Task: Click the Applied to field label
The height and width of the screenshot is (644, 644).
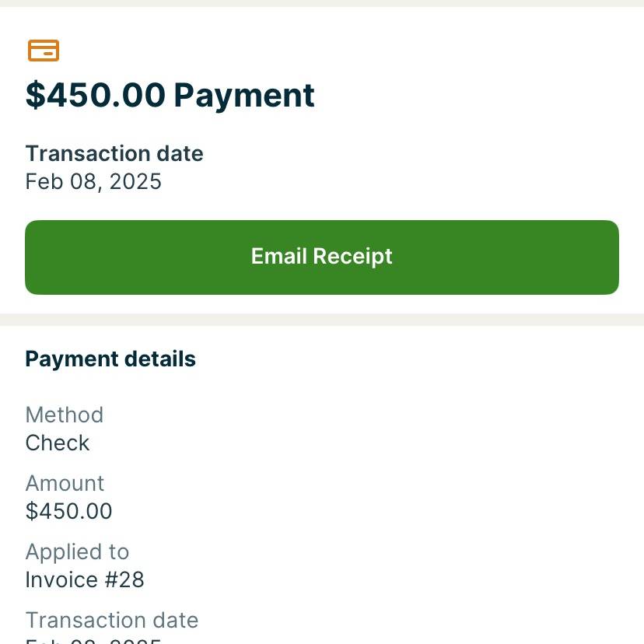Action: 77,551
